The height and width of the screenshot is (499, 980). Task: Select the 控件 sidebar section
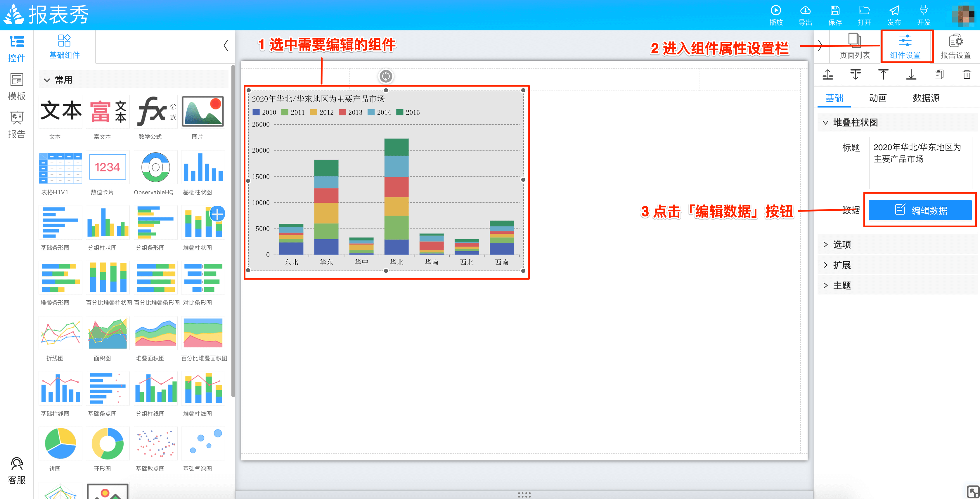click(x=17, y=49)
